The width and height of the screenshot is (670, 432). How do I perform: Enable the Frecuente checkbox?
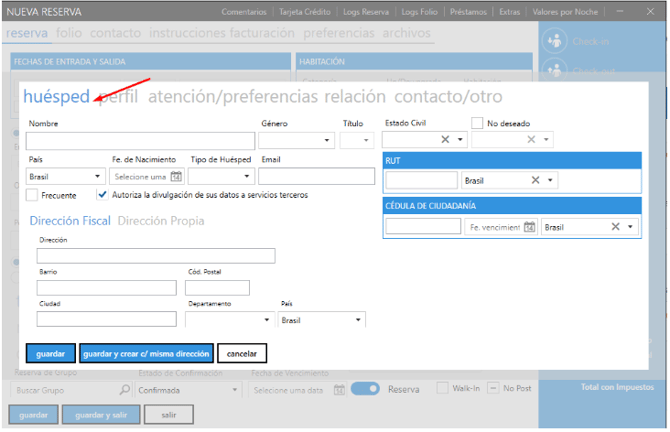32,195
